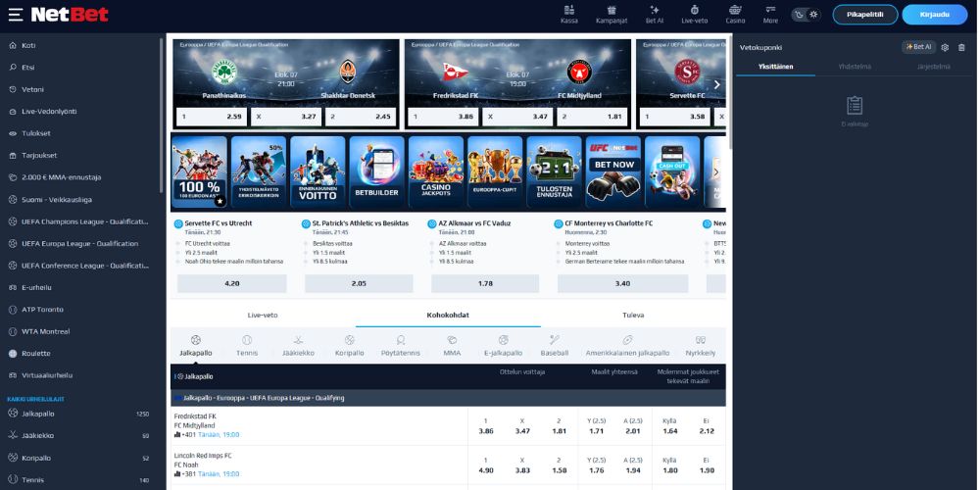Screen dimensions: 980x490
Task: Select Koripallo in all sports list
Action: 80,458
